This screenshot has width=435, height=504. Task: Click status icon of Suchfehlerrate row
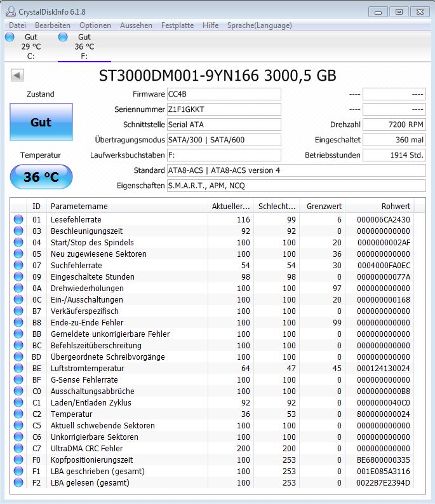point(18,265)
